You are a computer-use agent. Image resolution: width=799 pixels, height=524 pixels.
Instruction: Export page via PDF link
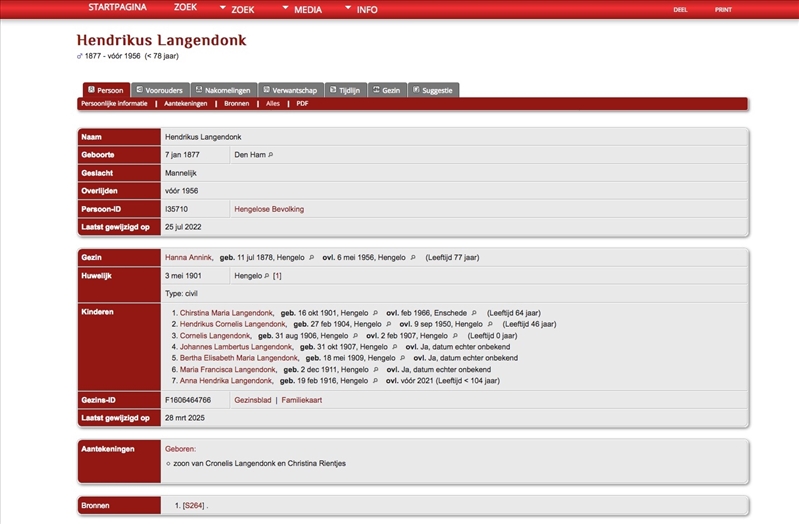(302, 103)
